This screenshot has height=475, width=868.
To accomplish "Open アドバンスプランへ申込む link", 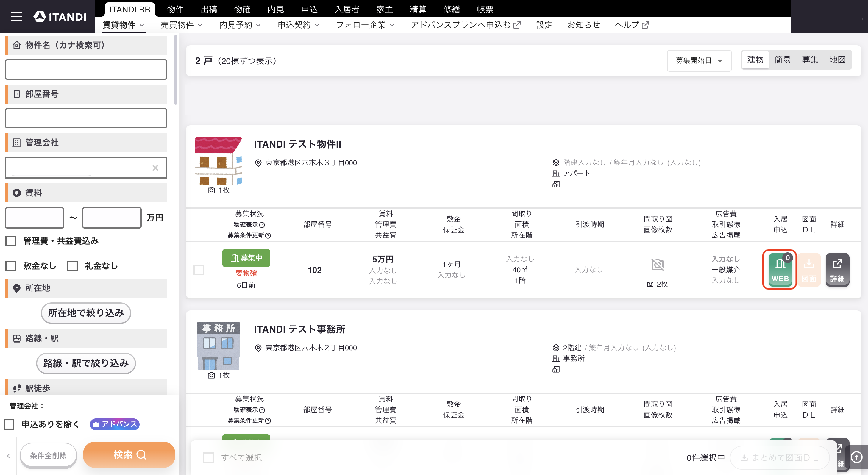I will pos(466,25).
